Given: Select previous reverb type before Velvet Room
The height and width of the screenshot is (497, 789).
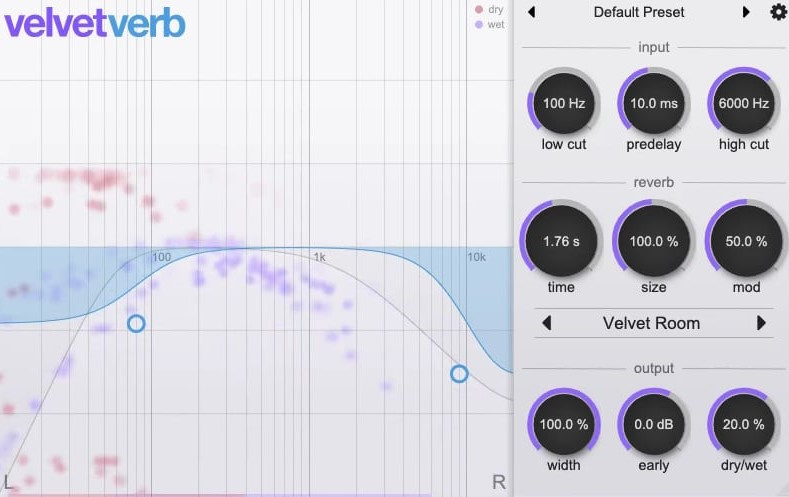Looking at the screenshot, I should 547,323.
